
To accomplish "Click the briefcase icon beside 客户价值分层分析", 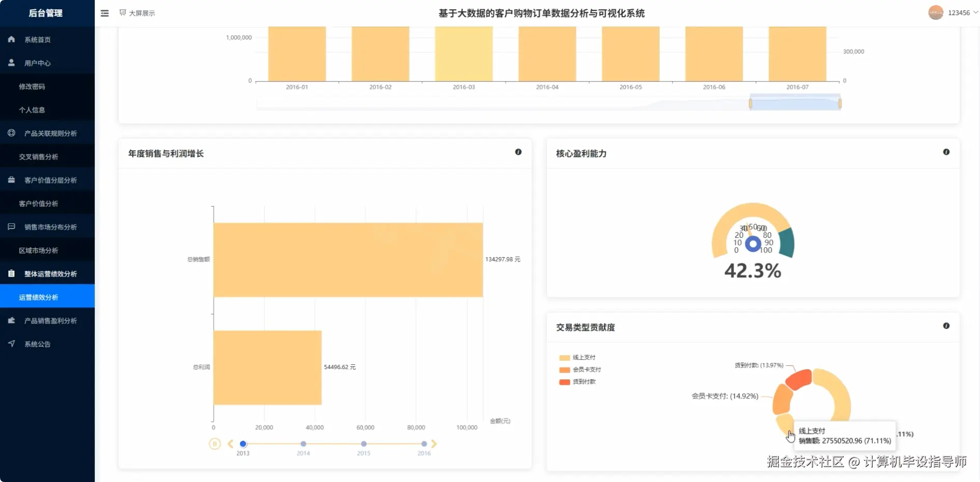I will click(11, 180).
